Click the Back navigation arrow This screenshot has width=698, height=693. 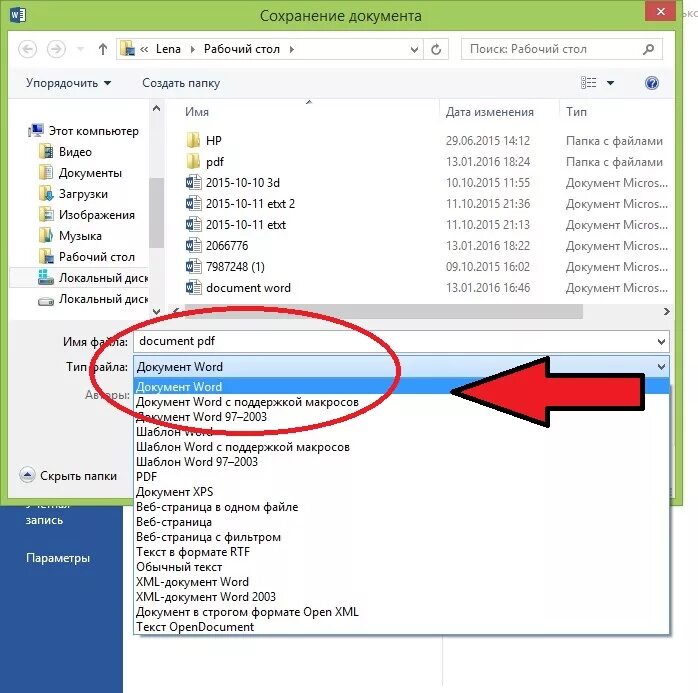click(x=27, y=49)
